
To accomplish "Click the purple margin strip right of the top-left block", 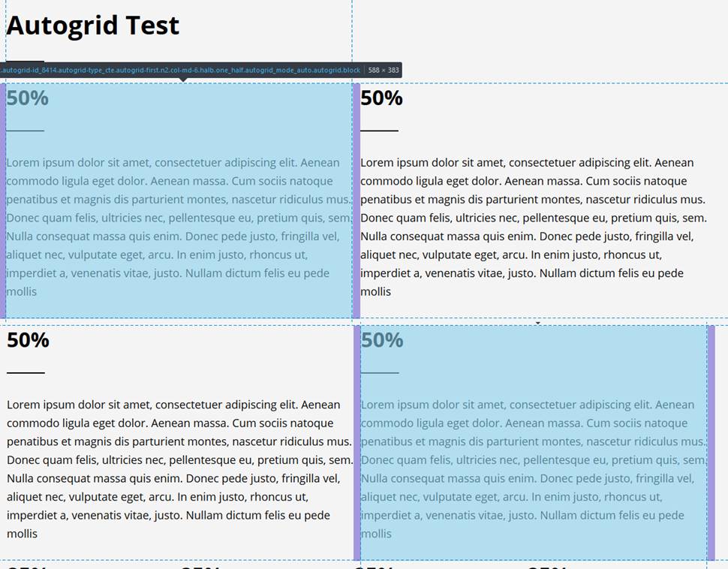I will pos(356,200).
